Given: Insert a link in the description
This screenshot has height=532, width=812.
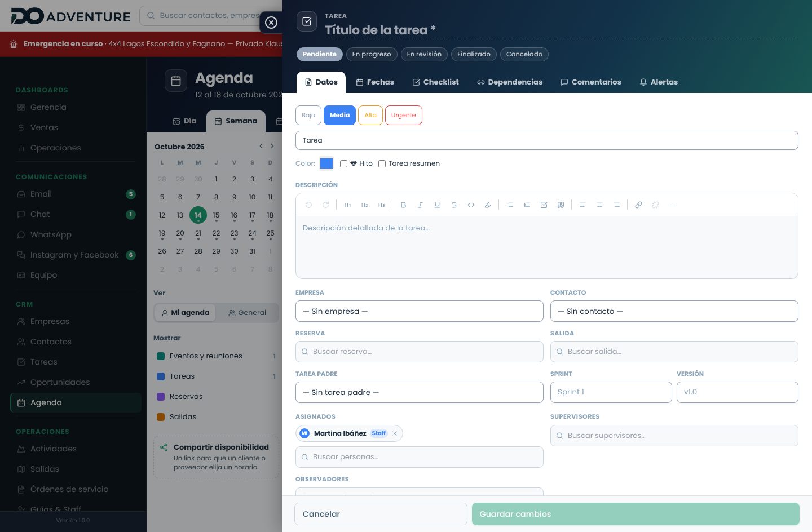Looking at the screenshot, I should click(638, 205).
